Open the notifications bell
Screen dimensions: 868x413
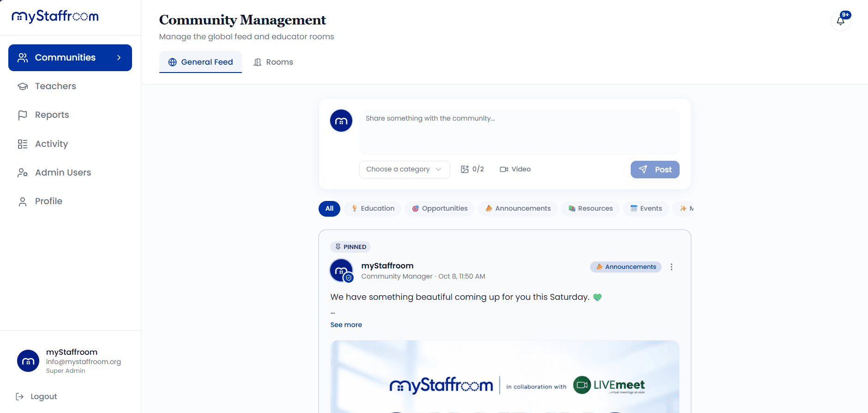840,20
